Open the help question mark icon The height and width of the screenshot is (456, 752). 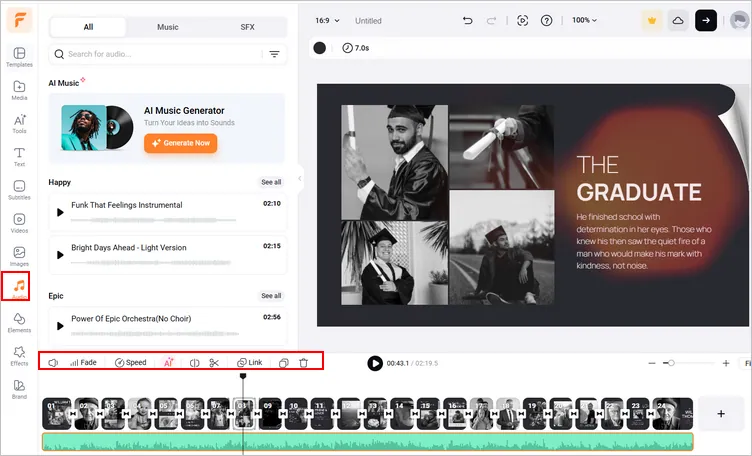[x=546, y=20]
